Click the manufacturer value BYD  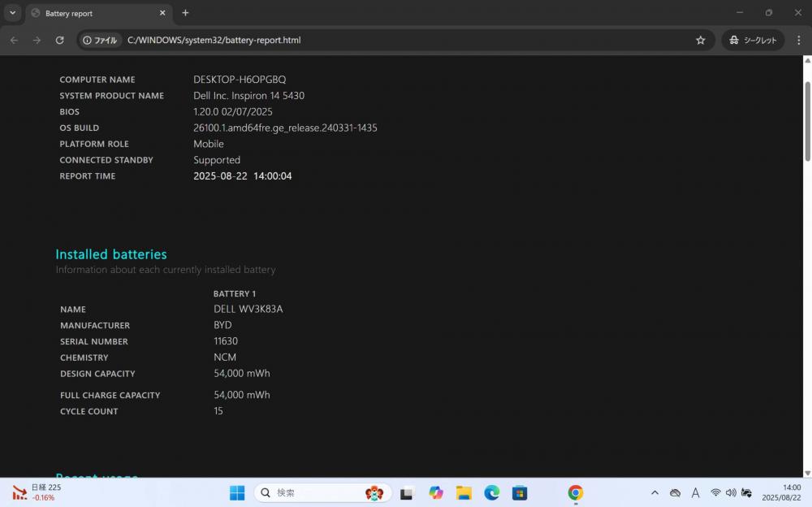point(222,325)
